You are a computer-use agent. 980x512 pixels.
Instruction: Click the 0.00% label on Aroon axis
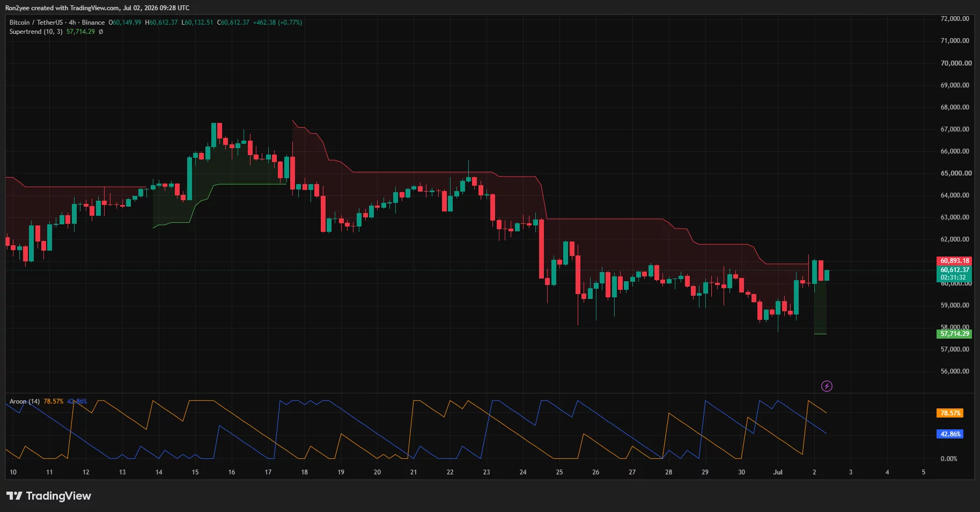click(x=949, y=459)
